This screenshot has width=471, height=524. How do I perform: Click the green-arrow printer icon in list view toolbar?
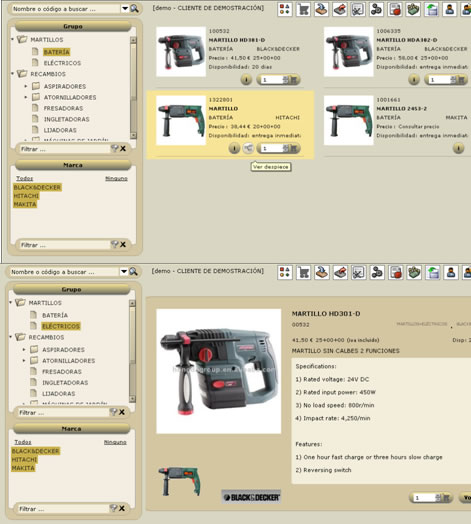click(x=431, y=9)
